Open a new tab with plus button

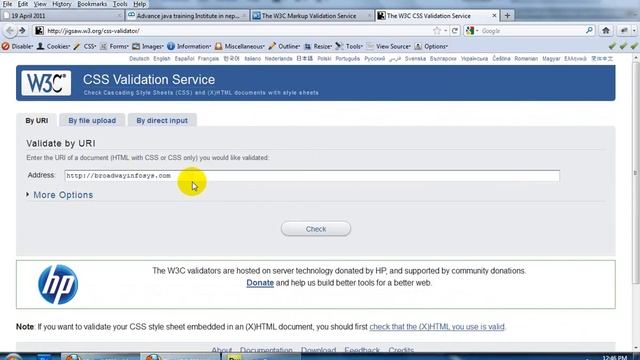tap(507, 16)
